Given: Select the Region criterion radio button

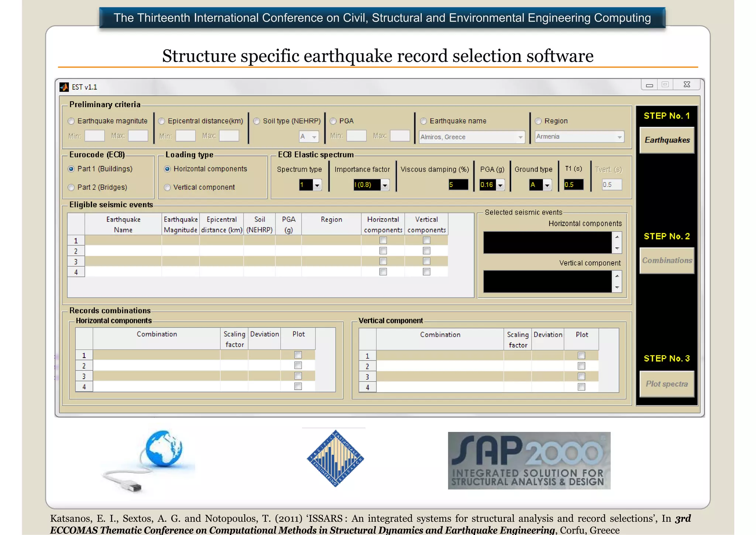Looking at the screenshot, I should pyautogui.click(x=538, y=121).
